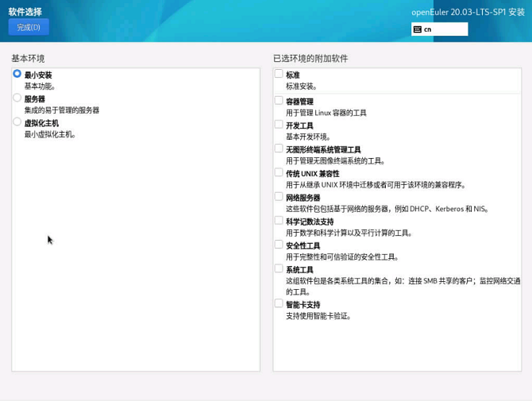Select the 服务器 base environment

click(x=17, y=98)
